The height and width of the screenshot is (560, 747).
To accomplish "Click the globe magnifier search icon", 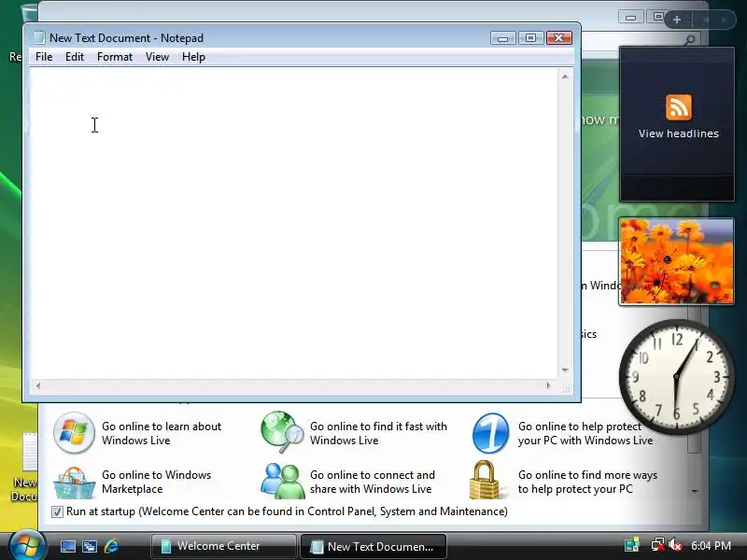I will click(282, 432).
